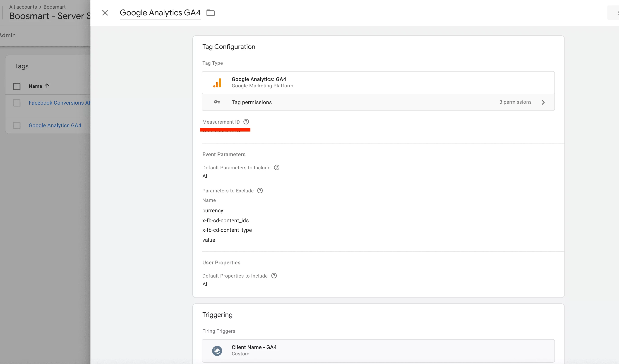This screenshot has height=364, width=619.
Task: Click the excluded parameter currency
Action: coord(213,211)
